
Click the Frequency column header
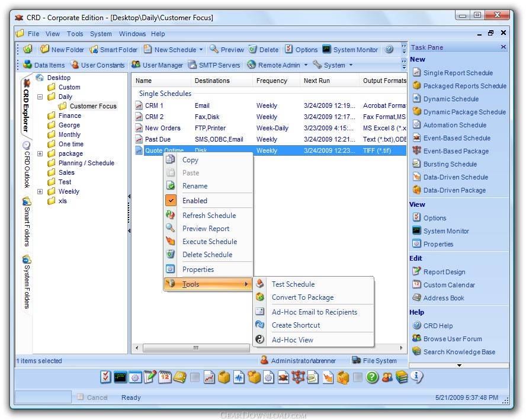[x=276, y=81]
